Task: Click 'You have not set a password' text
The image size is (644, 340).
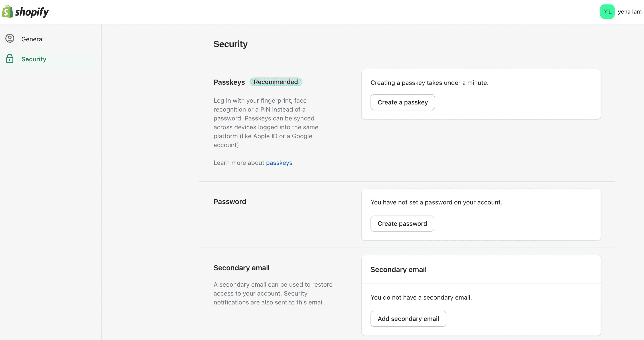Action: click(x=436, y=202)
